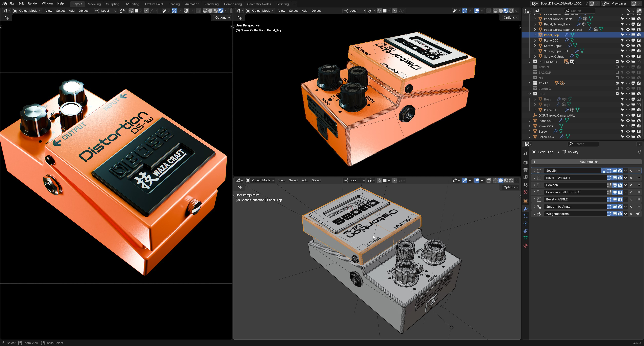Viewport: 644px width, 346px height.
Task: Click the Boss_DS-1w_Distortion_001 scene name field
Action: [561, 4]
